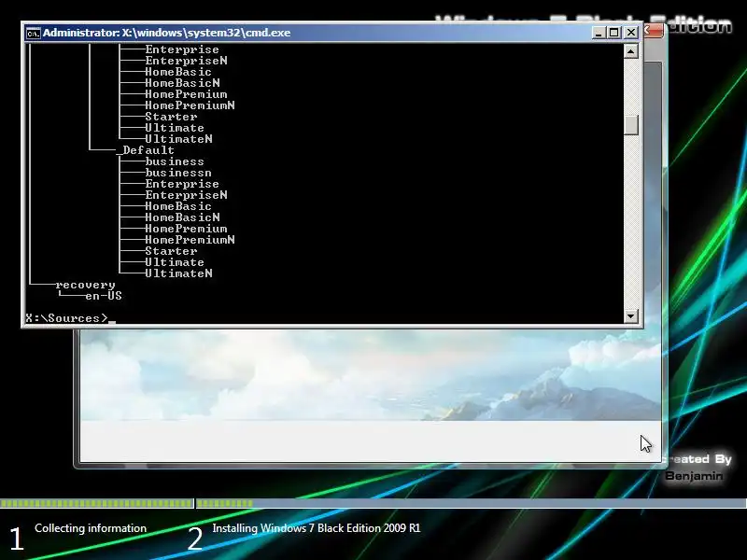747x560 pixels.
Task: Click the Ultimate entry under _Default
Action: pyautogui.click(x=175, y=262)
